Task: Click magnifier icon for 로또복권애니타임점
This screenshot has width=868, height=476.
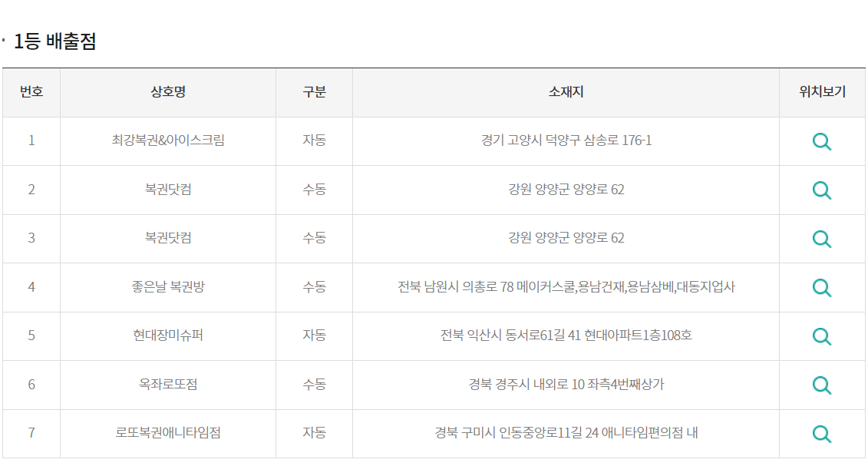Action: pyautogui.click(x=821, y=433)
